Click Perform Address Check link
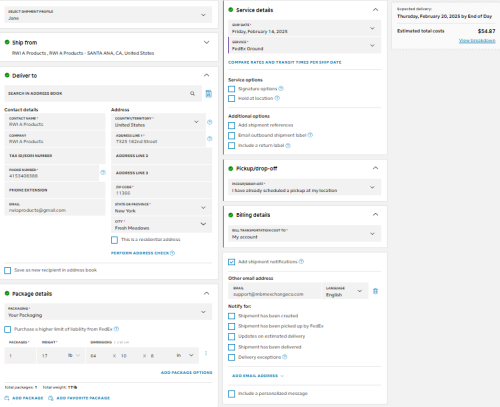The width and height of the screenshot is (500, 407). pyautogui.click(x=140, y=253)
